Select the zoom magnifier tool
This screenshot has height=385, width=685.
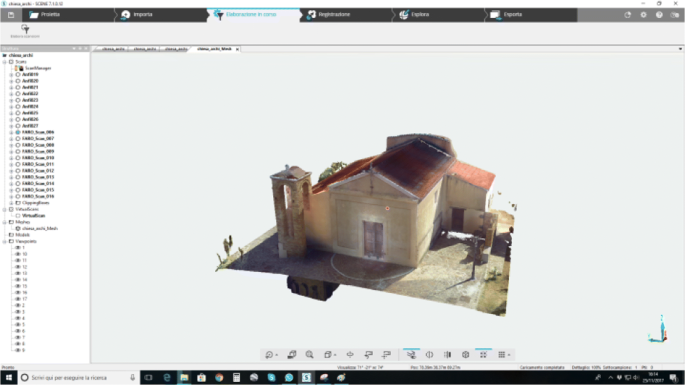(310, 355)
